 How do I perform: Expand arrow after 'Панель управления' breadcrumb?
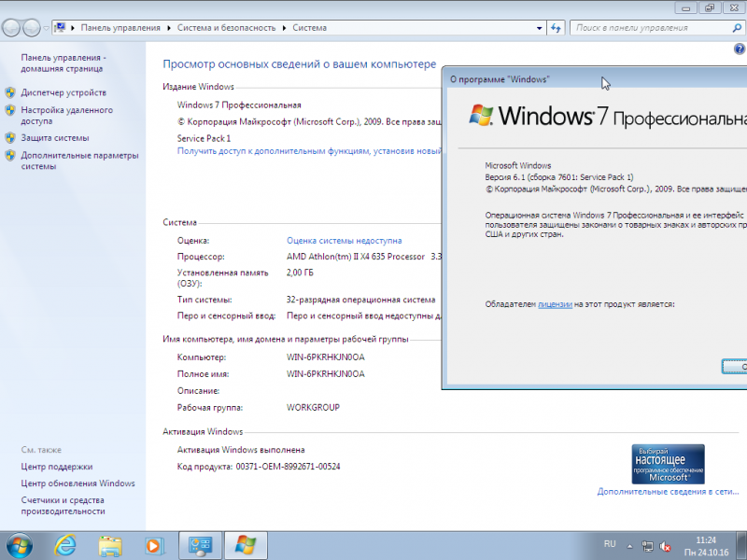pos(169,28)
